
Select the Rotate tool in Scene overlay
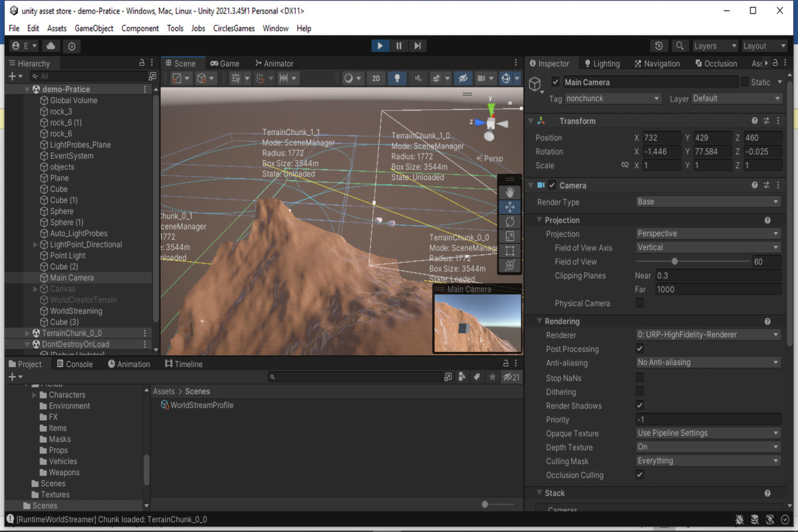click(510, 221)
